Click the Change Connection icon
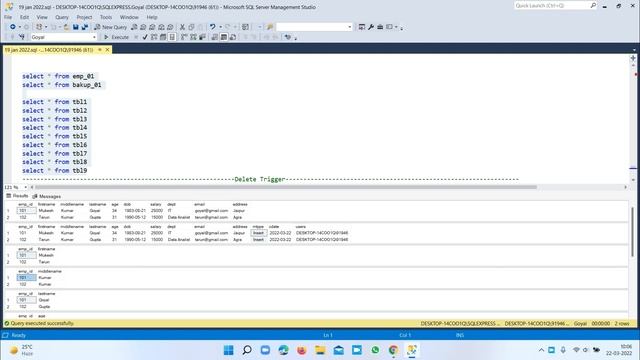The image size is (640, 360). click(x=22, y=37)
